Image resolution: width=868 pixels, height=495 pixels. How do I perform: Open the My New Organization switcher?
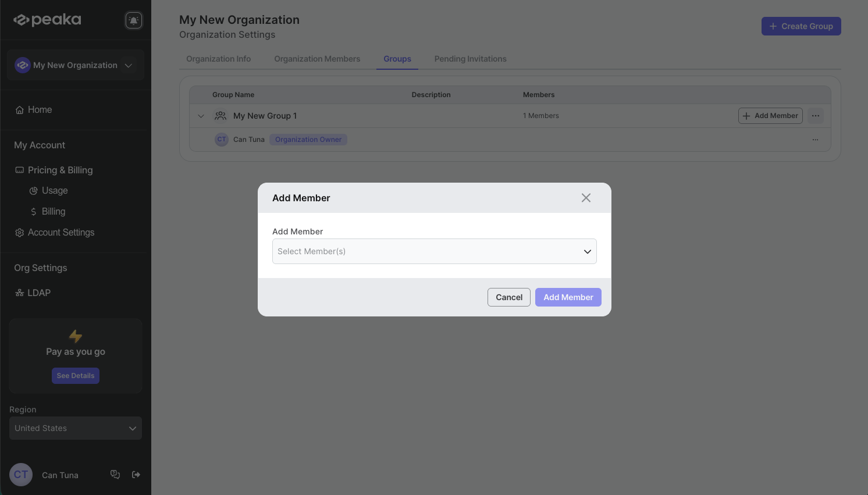coord(75,65)
